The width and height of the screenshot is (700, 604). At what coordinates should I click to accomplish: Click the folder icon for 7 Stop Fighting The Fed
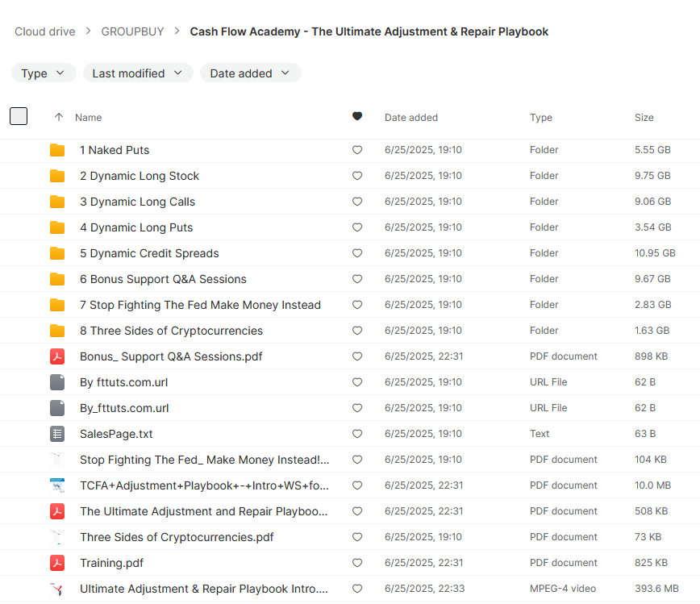57,305
